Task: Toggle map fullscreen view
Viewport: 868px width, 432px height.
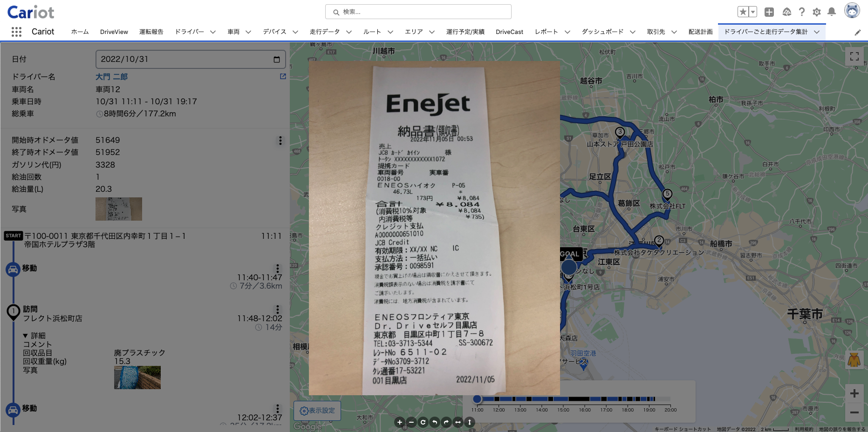Action: click(x=854, y=57)
